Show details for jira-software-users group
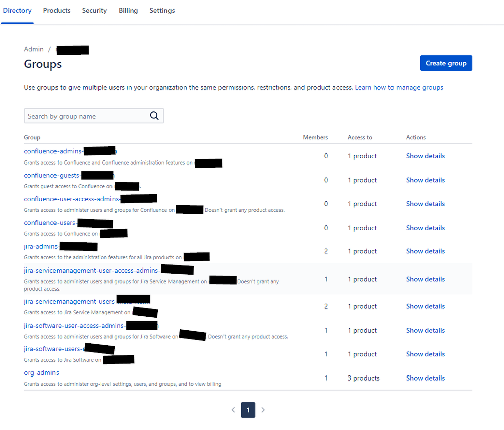504x430 pixels. (425, 354)
